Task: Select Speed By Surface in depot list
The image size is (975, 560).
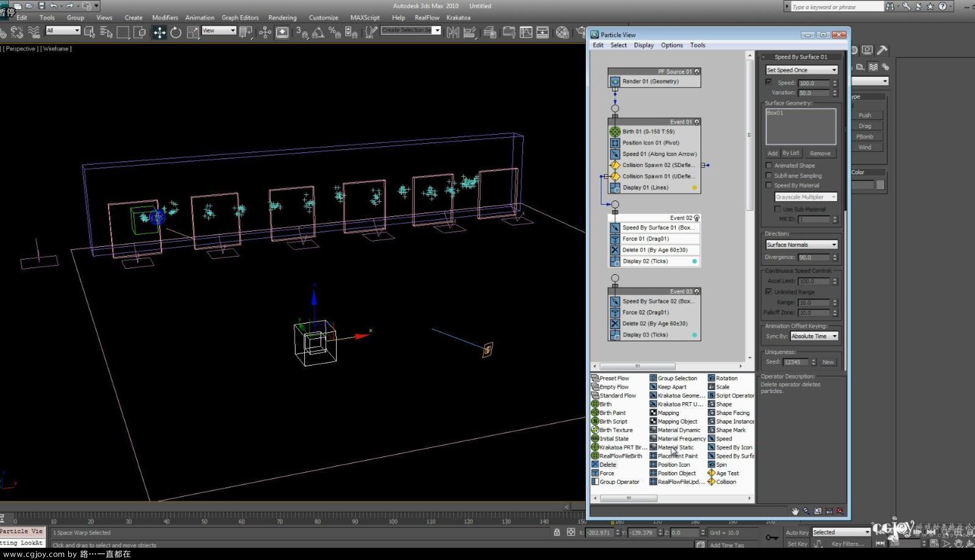Action: [x=730, y=456]
